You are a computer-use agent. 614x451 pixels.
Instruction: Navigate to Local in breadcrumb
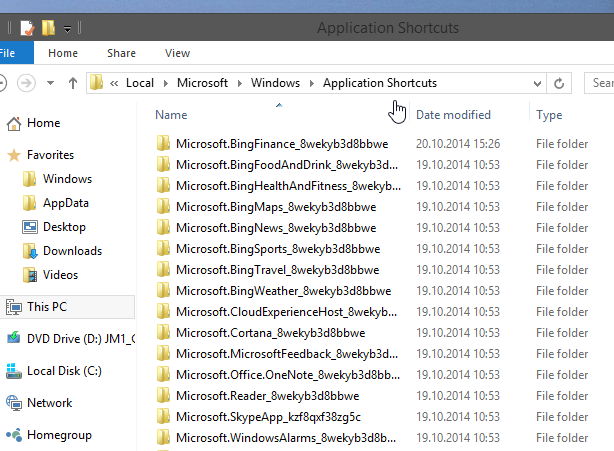click(x=140, y=83)
